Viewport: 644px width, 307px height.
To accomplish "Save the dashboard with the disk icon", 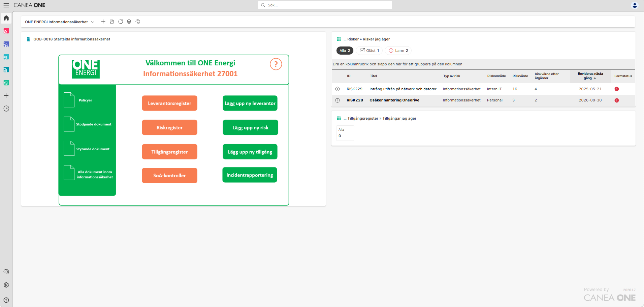I will tap(112, 22).
